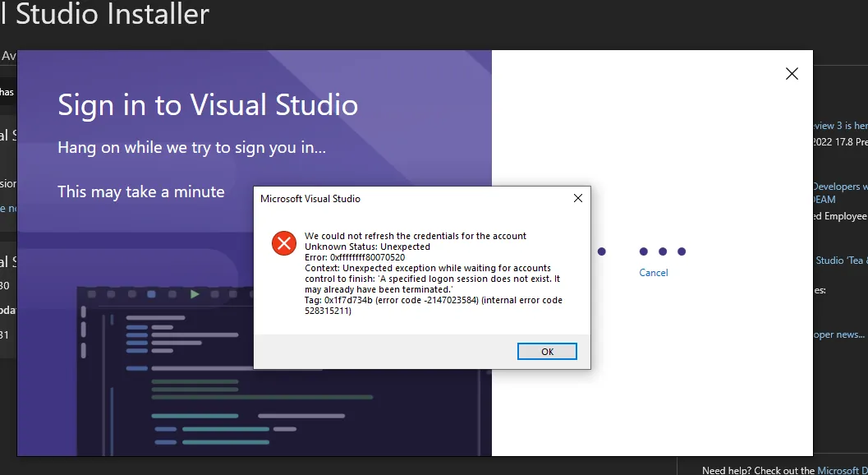Click the 'We could not refresh the credentials' message
Screen dimensions: 868x475
coord(416,236)
